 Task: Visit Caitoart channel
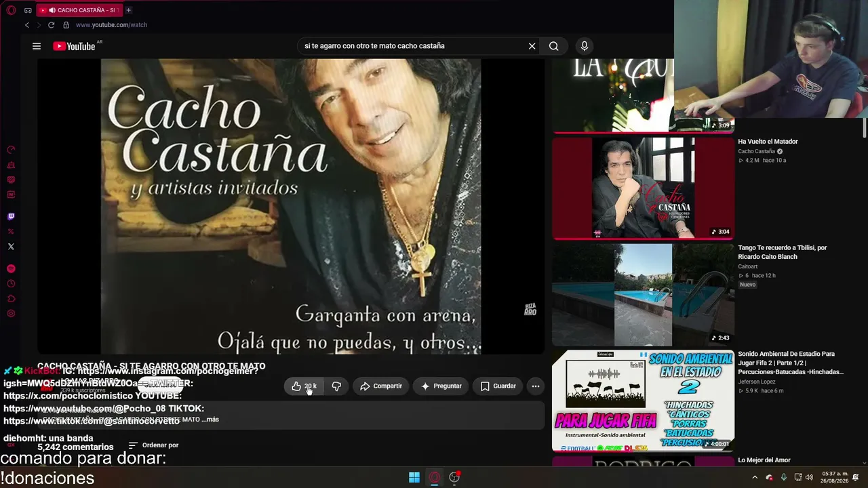(x=748, y=266)
